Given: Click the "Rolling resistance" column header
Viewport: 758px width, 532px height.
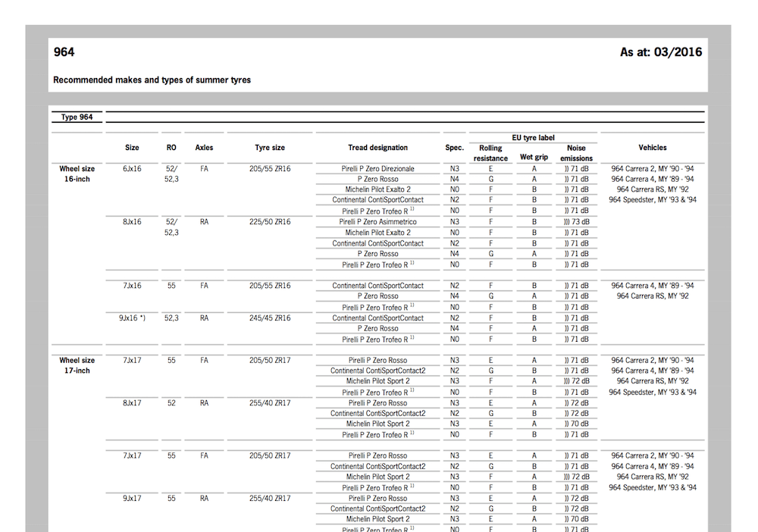Looking at the screenshot, I should click(490, 153).
